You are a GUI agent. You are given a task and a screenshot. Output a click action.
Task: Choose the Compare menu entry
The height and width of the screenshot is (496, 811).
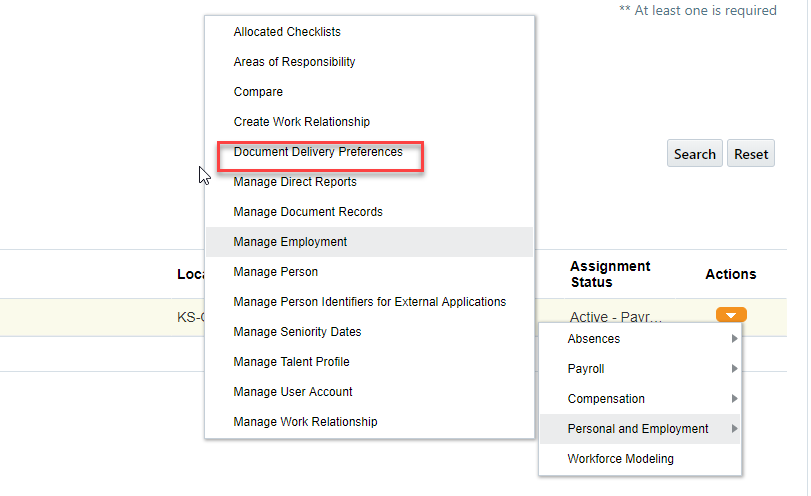click(x=258, y=92)
